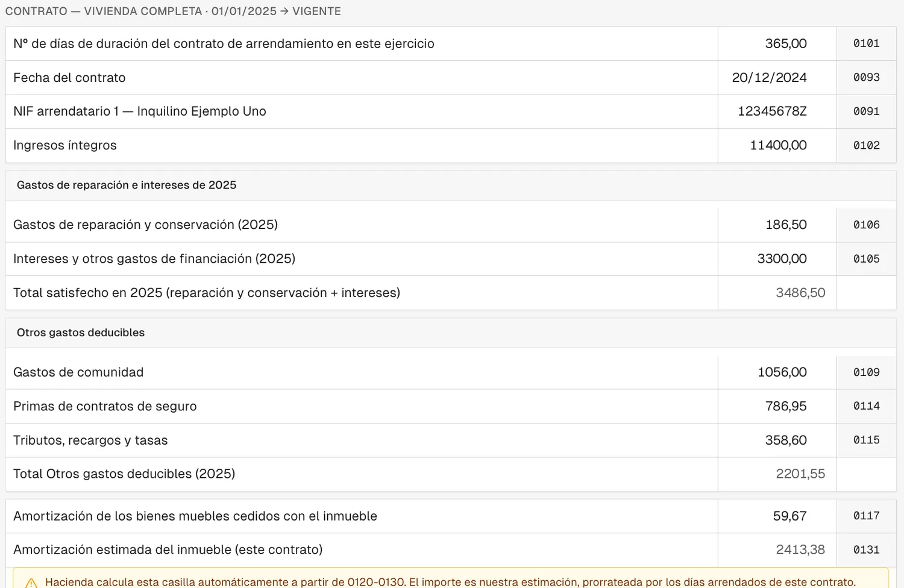
Task: Click the 'Total satisfecho en 2025' label
Action: (x=88, y=293)
